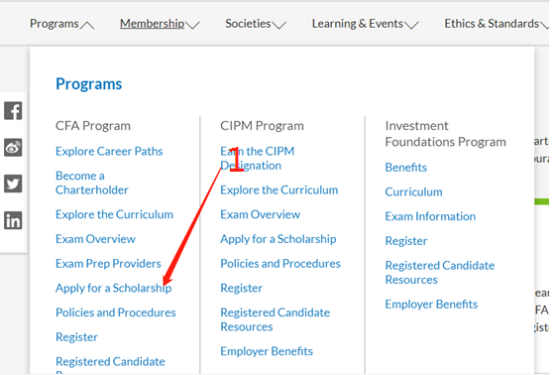The width and height of the screenshot is (554, 375).
Task: Open Apply for a Scholarship under CIPM Program
Action: tap(278, 239)
